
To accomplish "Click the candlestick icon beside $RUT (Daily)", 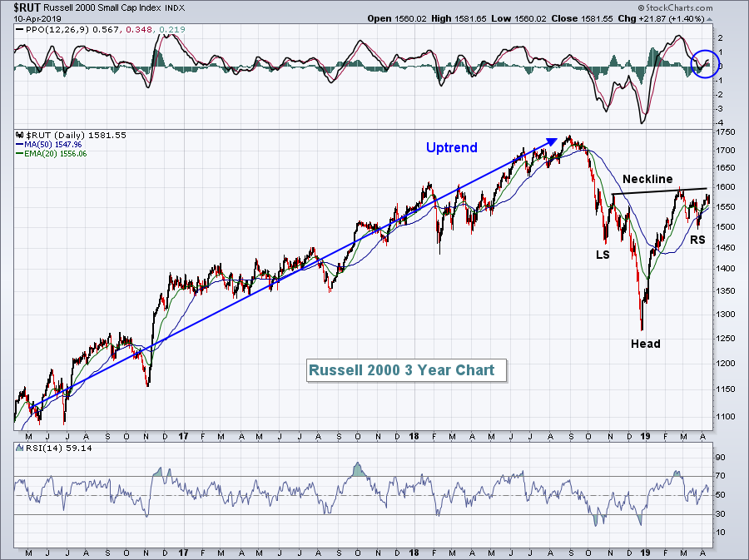I will click(20, 135).
